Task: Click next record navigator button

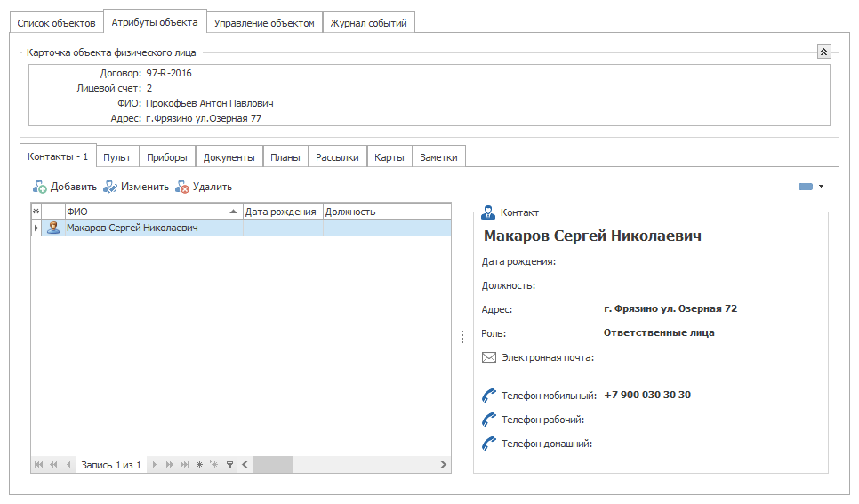Action: point(155,465)
